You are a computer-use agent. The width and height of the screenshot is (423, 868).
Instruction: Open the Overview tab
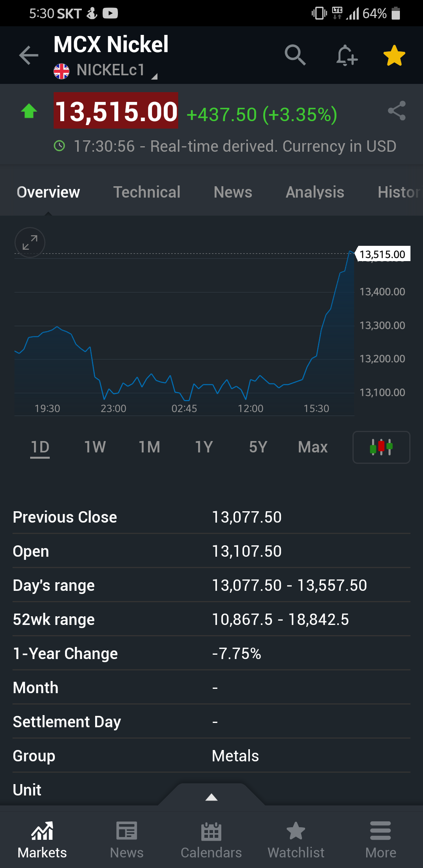click(48, 192)
